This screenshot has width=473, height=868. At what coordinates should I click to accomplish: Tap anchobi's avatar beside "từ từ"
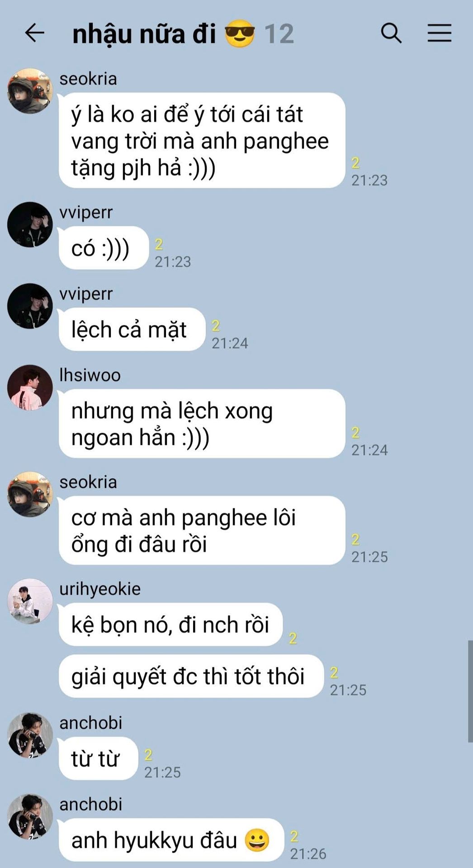point(30,735)
